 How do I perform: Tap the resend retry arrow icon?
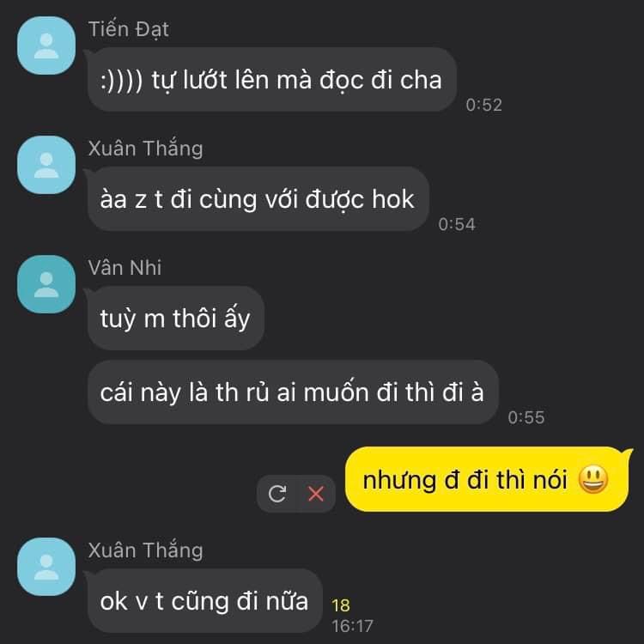[277, 494]
